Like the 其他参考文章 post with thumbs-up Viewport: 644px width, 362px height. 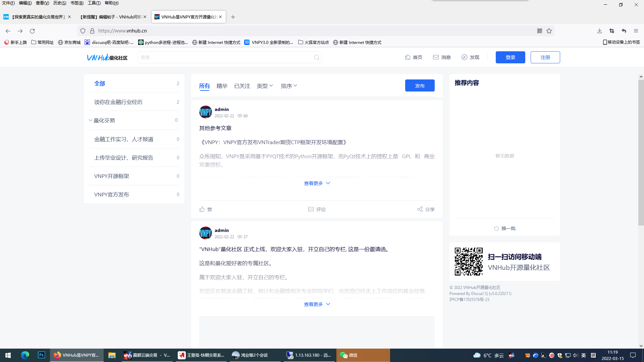pyautogui.click(x=206, y=209)
